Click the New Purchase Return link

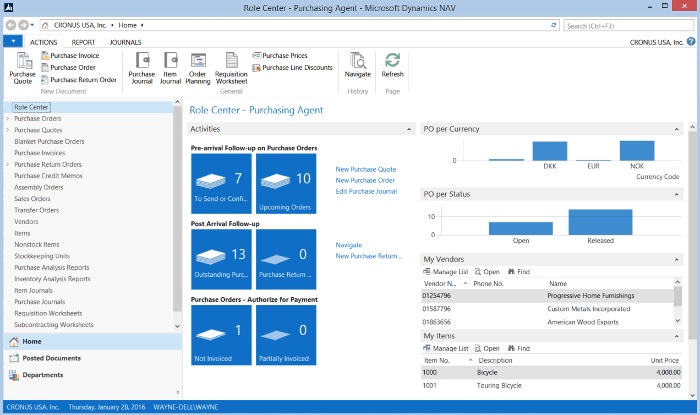(x=369, y=256)
